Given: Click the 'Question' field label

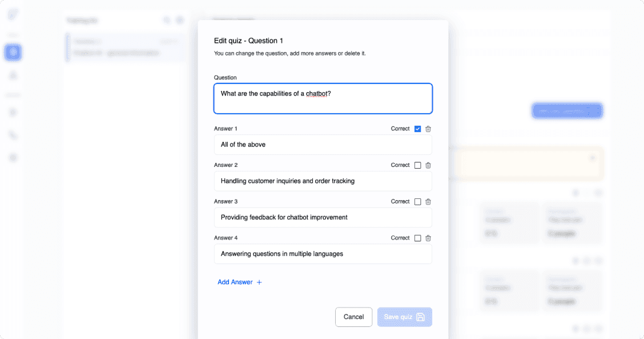Looking at the screenshot, I should pos(225,78).
